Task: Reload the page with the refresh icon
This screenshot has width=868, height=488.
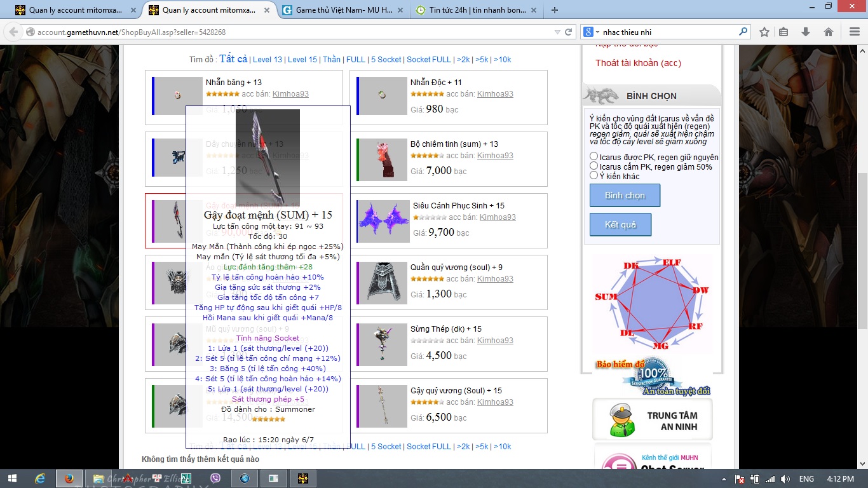Action: (569, 32)
